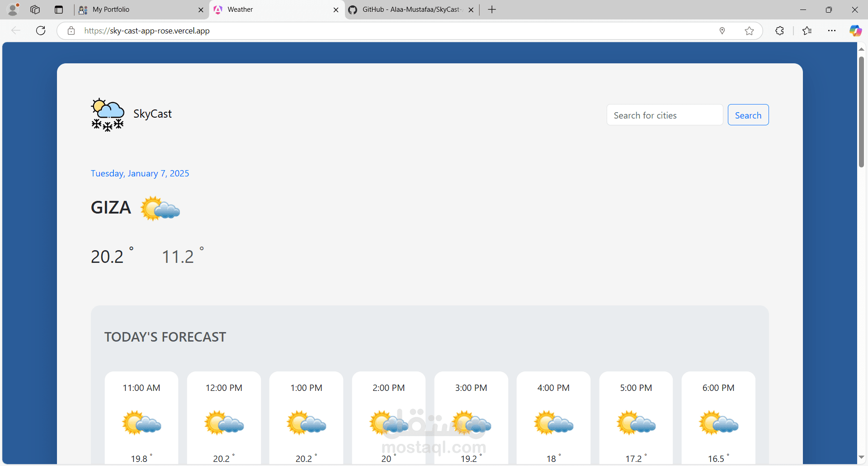Click the 16.5 temperature in 6:00 PM card
Screen dimensions: 868x466
pos(719,458)
